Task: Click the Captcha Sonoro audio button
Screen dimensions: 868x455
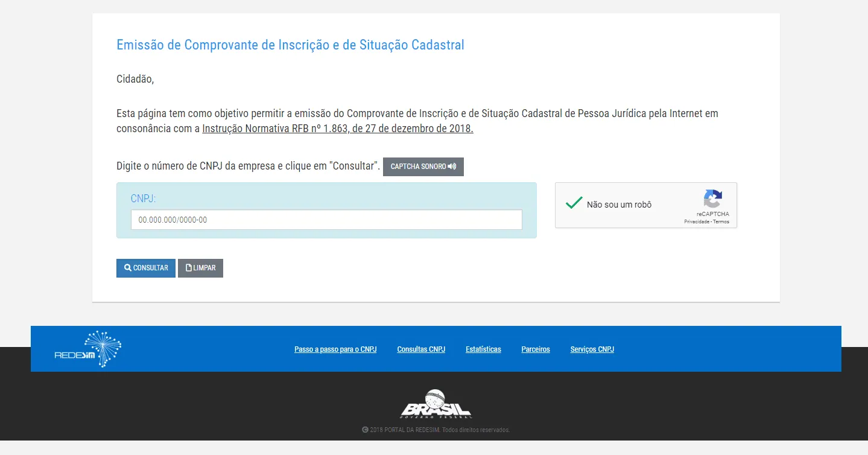Action: click(423, 167)
